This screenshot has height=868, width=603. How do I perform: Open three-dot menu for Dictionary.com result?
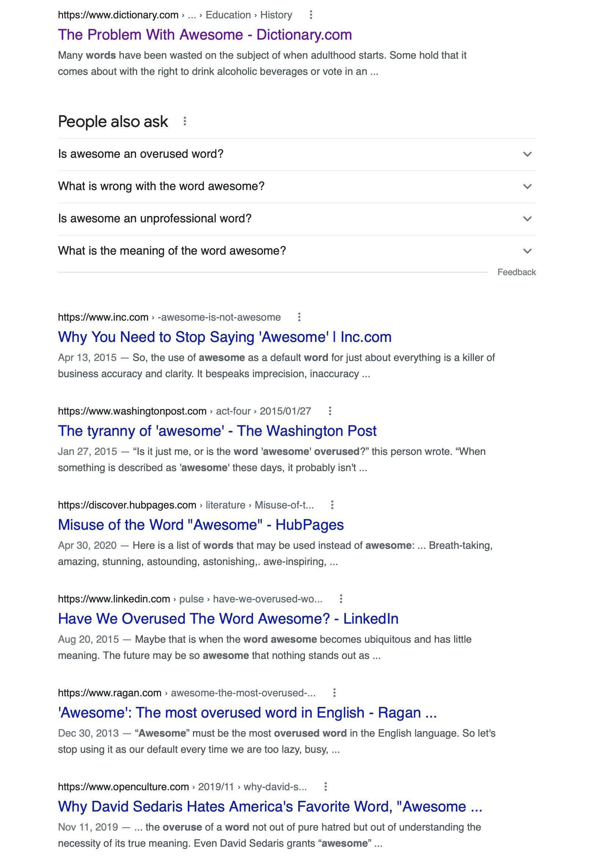(311, 15)
